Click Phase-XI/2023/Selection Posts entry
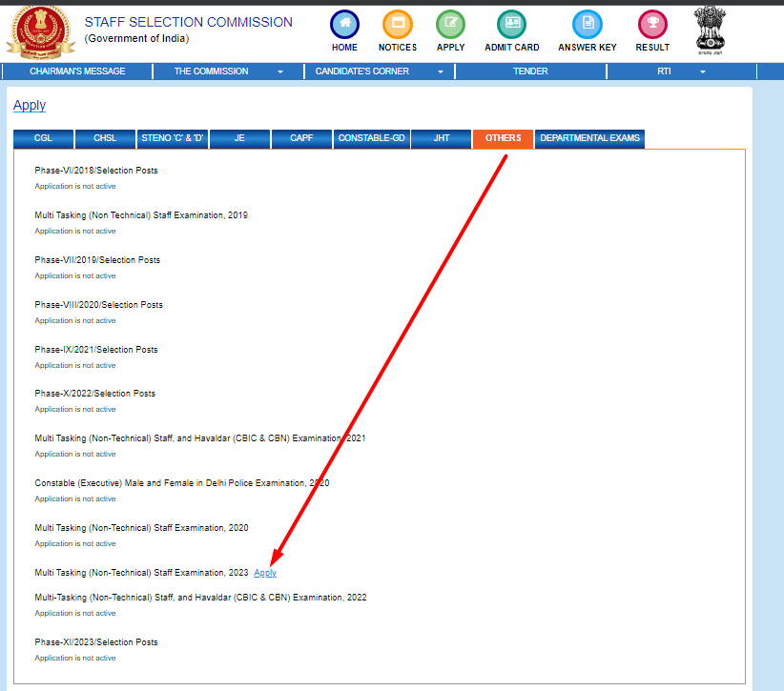784x691 pixels. tap(96, 642)
